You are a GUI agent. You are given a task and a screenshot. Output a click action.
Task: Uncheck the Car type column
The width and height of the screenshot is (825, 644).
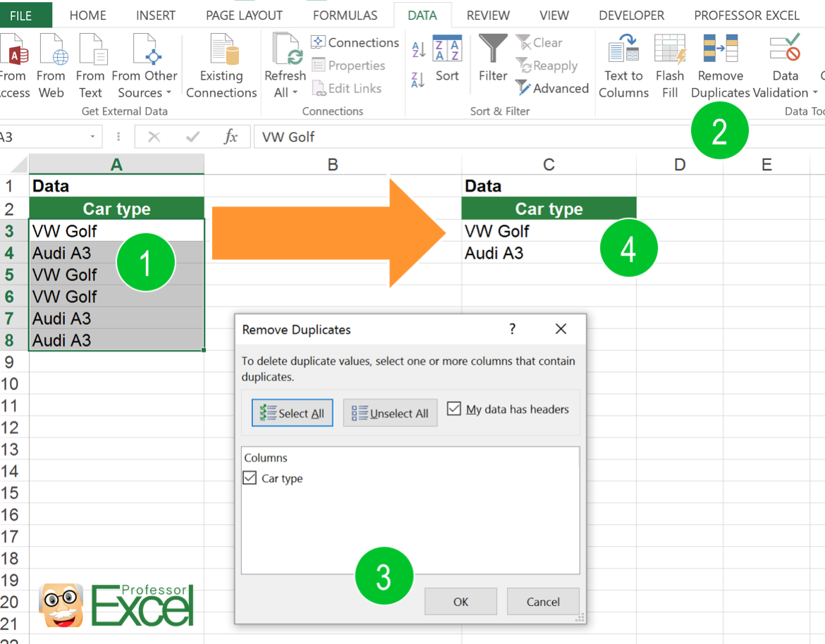pyautogui.click(x=250, y=478)
